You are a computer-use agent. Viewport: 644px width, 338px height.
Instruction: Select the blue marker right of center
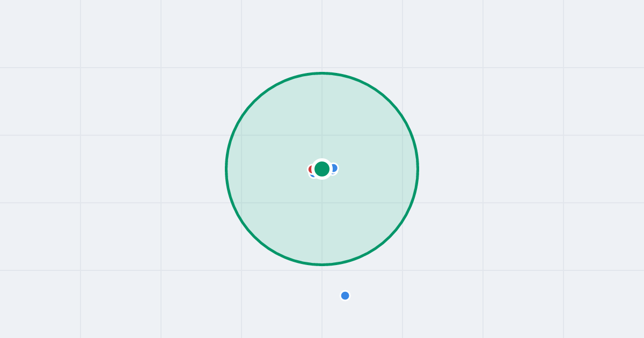pos(334,168)
